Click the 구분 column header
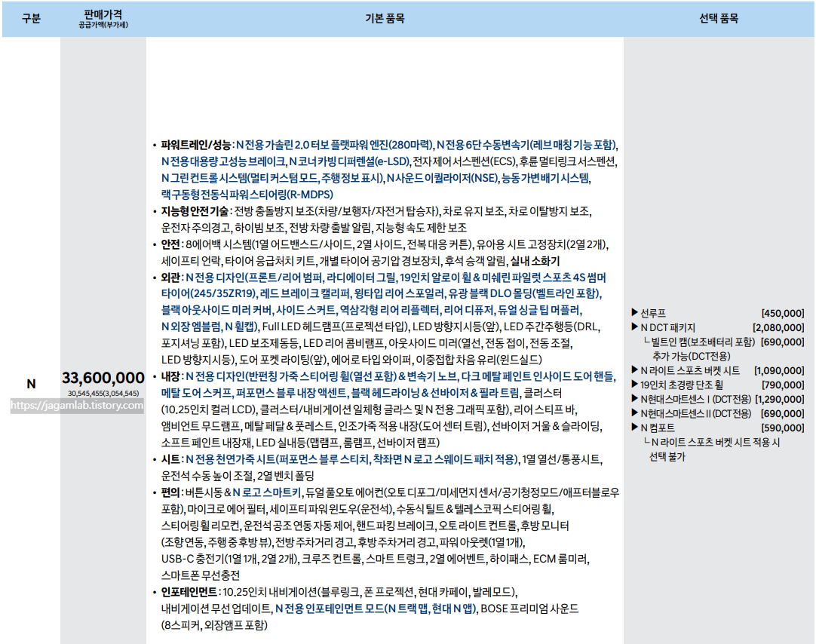The width and height of the screenshot is (816, 644). coord(31,19)
